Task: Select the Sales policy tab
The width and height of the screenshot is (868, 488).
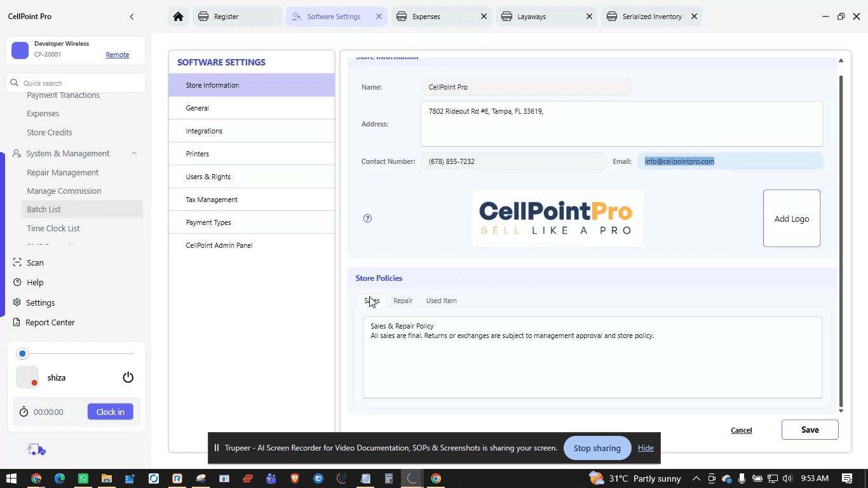Action: pos(372,301)
